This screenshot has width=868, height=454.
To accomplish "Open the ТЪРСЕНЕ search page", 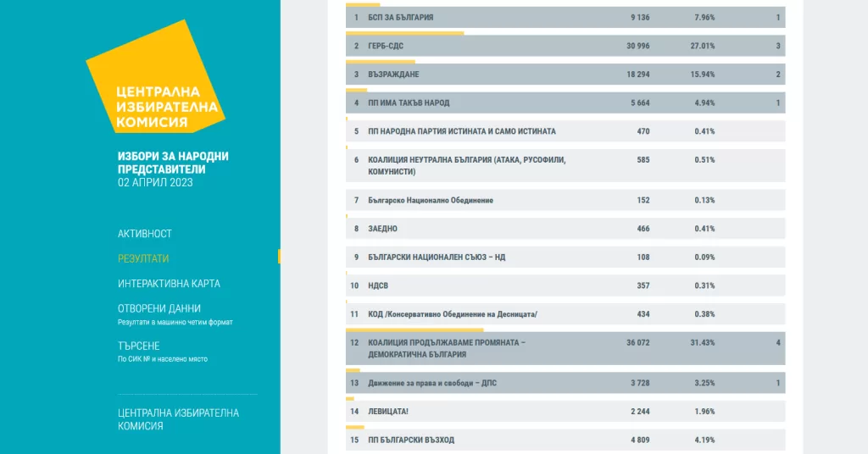I will tap(138, 346).
